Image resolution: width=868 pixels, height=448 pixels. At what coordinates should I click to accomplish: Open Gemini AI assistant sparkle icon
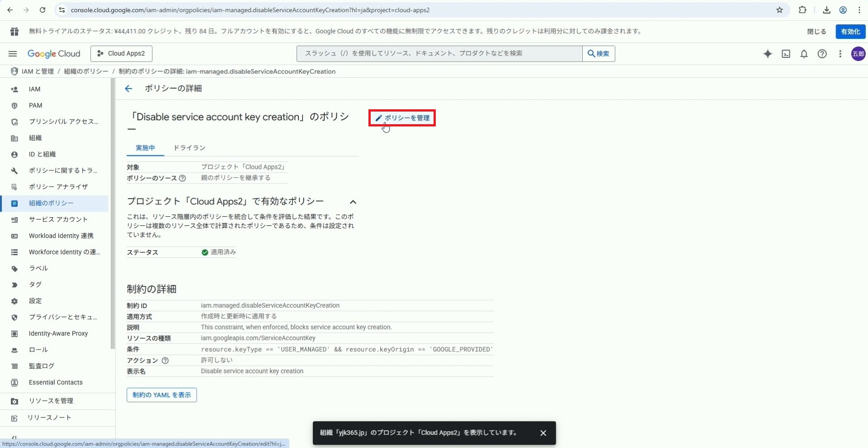click(768, 54)
